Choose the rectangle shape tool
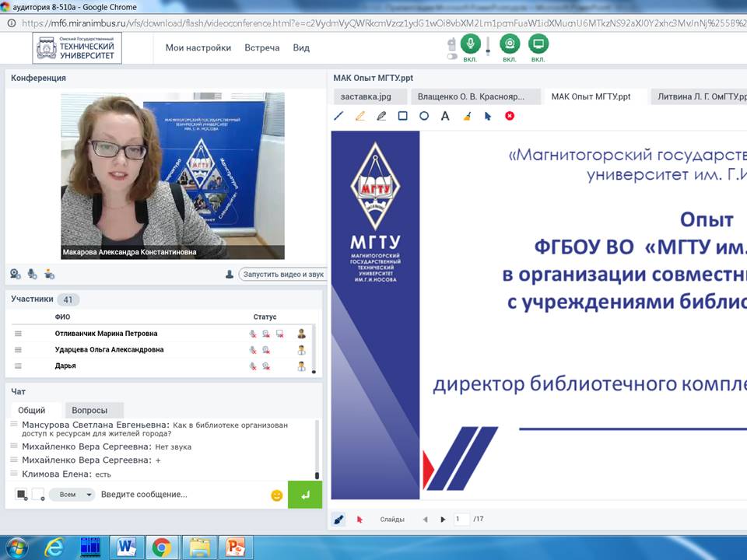Viewport: 747px width, 560px height. (x=402, y=116)
